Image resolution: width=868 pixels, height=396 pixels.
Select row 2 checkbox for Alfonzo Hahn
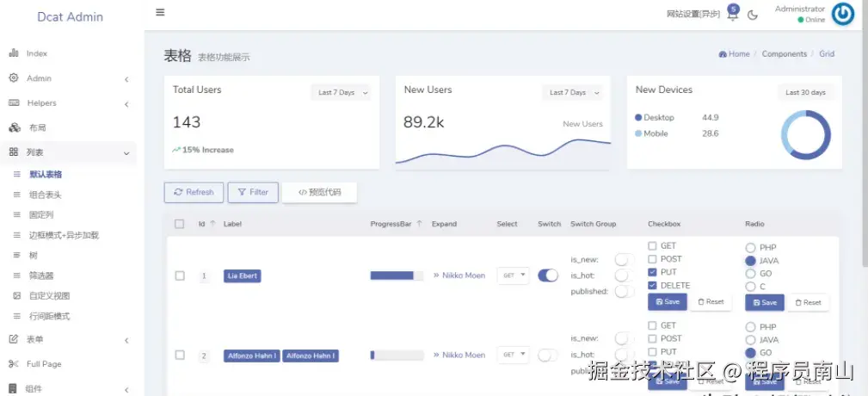click(180, 355)
